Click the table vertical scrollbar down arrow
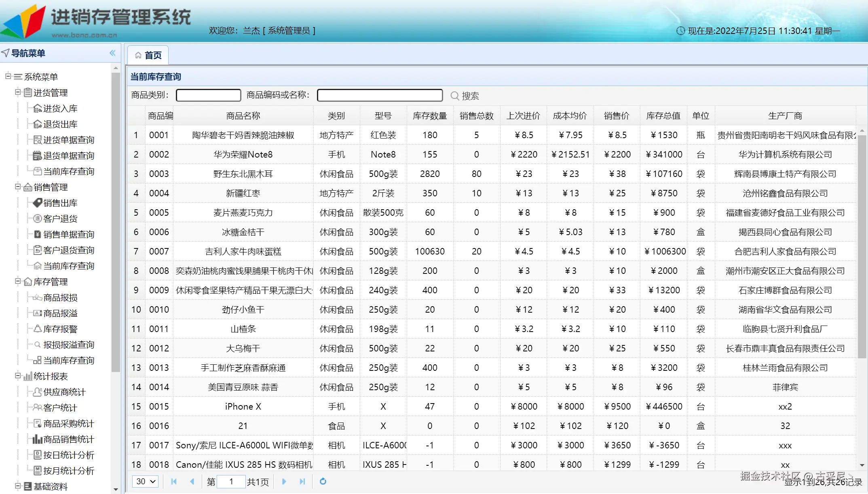868x494 pixels. tap(862, 465)
